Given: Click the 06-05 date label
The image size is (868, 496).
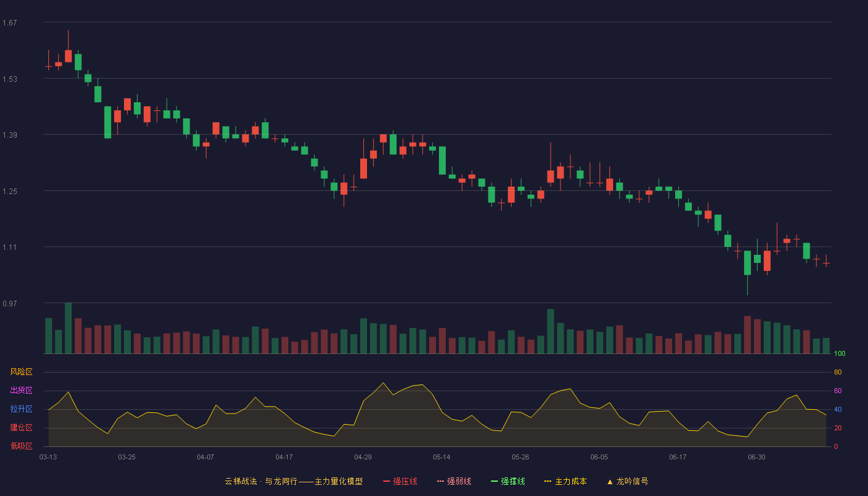Looking at the screenshot, I should (599, 457).
